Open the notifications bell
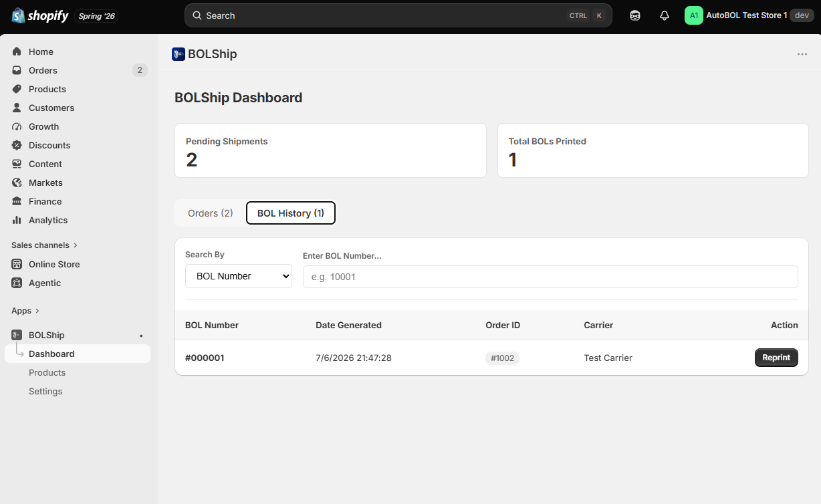The height and width of the screenshot is (504, 821). click(665, 15)
